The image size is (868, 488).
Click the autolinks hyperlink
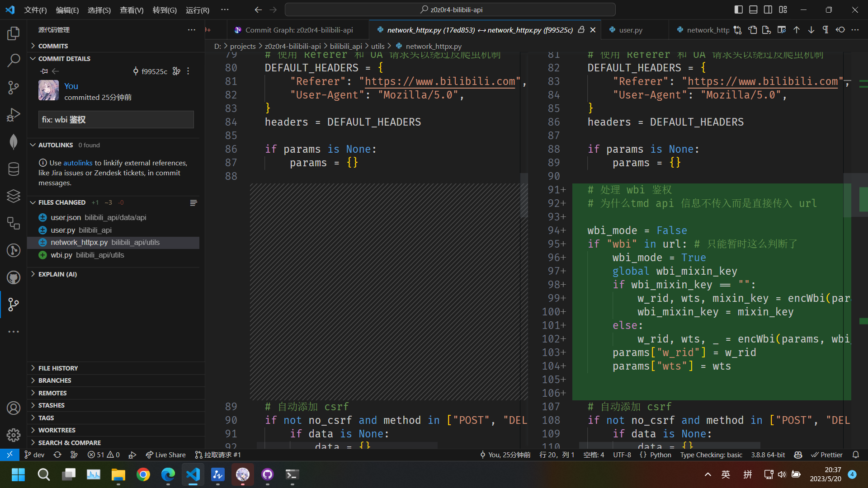point(78,163)
